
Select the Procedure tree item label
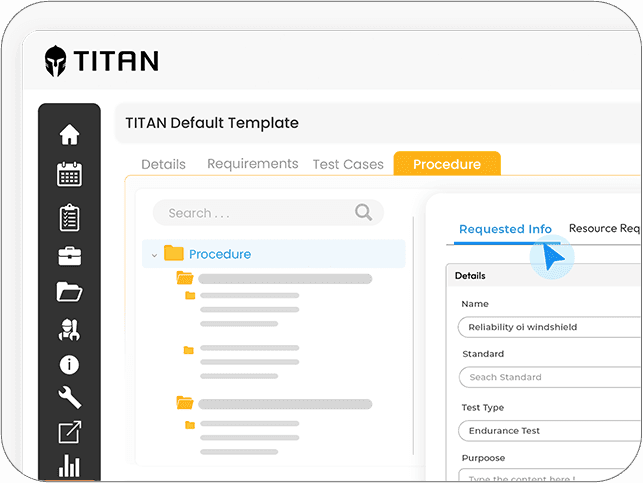220,254
